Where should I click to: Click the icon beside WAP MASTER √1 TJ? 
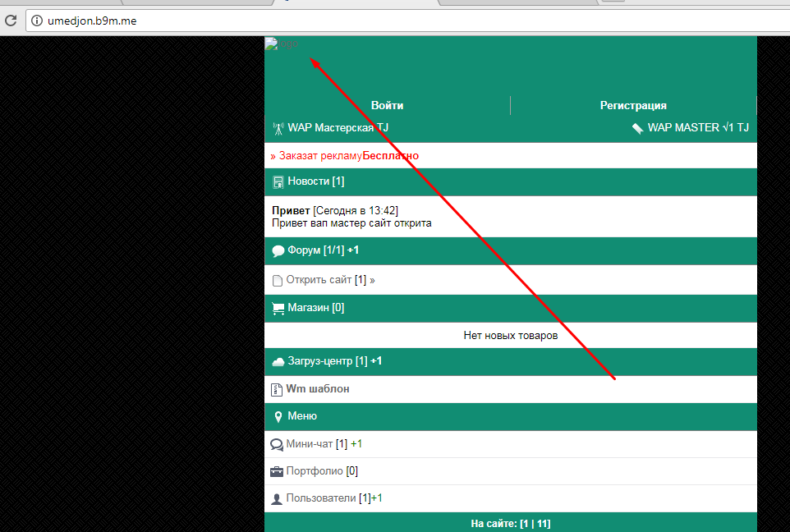[x=637, y=128]
